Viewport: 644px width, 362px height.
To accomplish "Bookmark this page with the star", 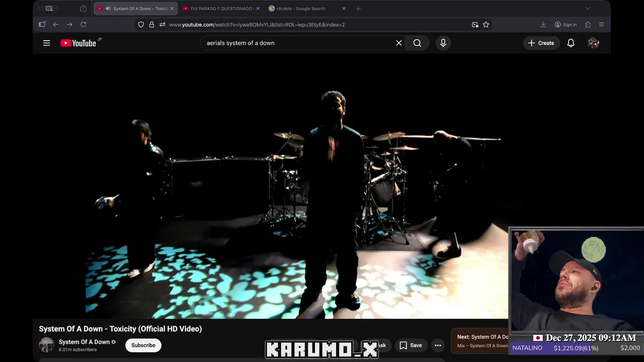I will [486, 25].
